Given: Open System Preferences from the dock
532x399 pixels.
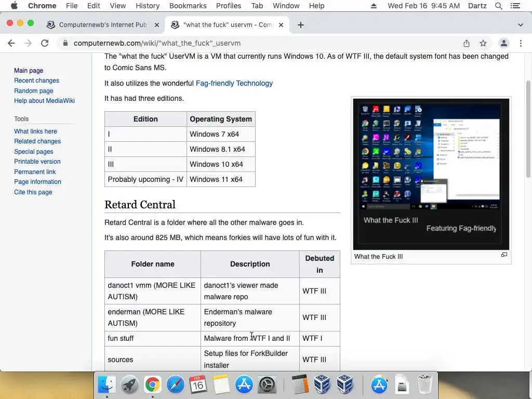Looking at the screenshot, I should coord(267,384).
